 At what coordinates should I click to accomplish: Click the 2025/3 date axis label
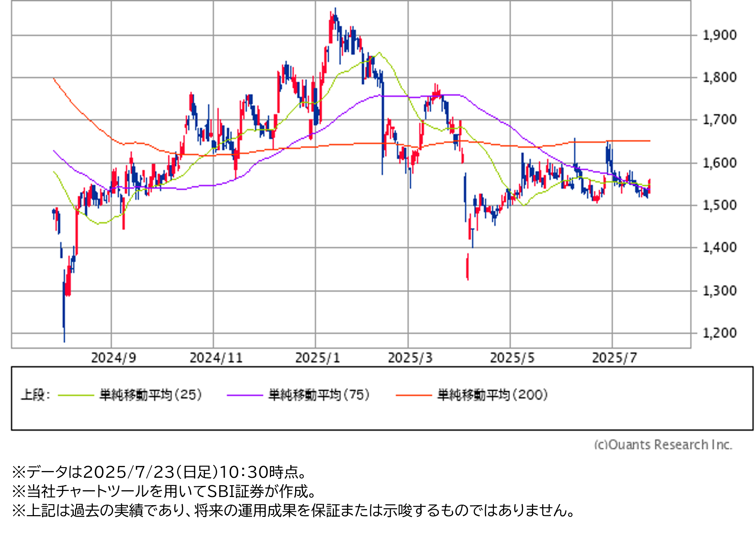click(x=410, y=358)
